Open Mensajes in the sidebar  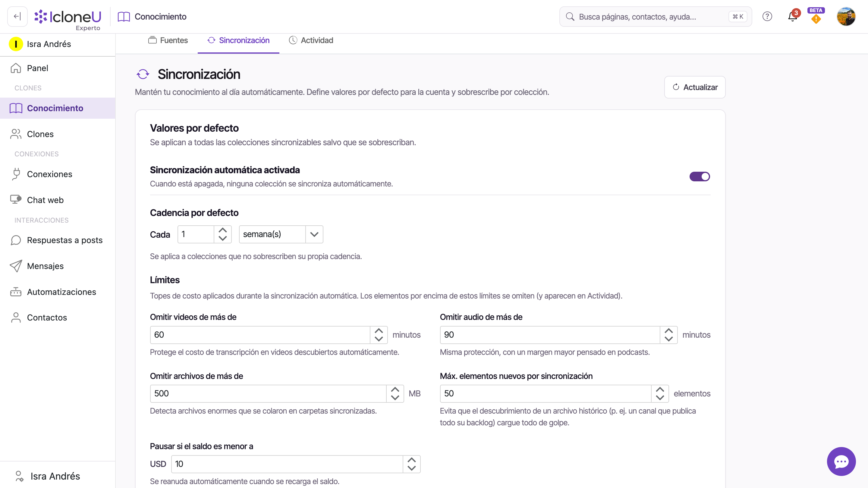[58, 266]
